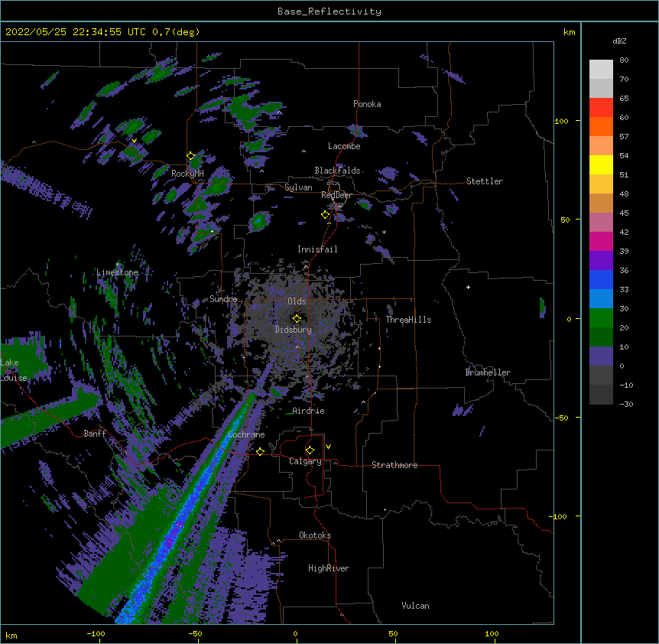The image size is (659, 644).
Task: Click the white plus marker north of Drumheller
Action: click(468, 287)
